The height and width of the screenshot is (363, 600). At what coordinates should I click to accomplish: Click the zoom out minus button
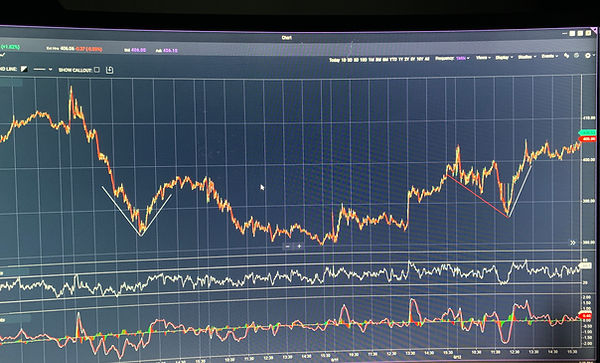point(288,246)
